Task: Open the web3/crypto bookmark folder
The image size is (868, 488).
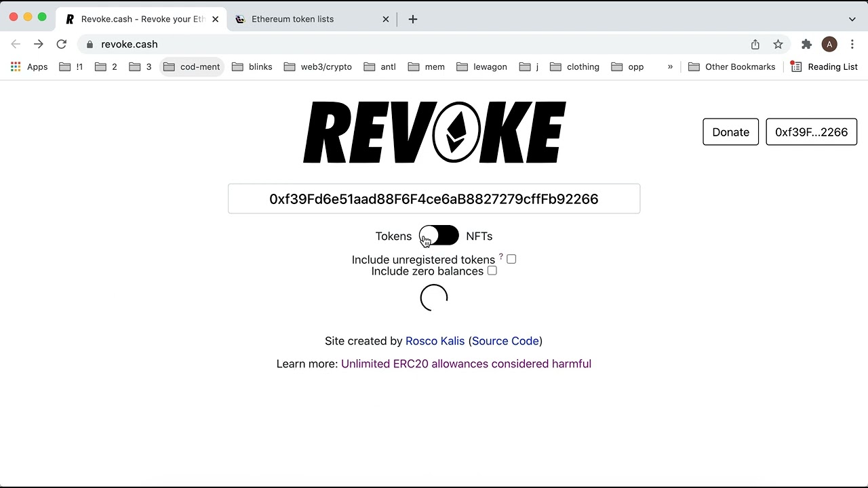Action: pos(318,66)
